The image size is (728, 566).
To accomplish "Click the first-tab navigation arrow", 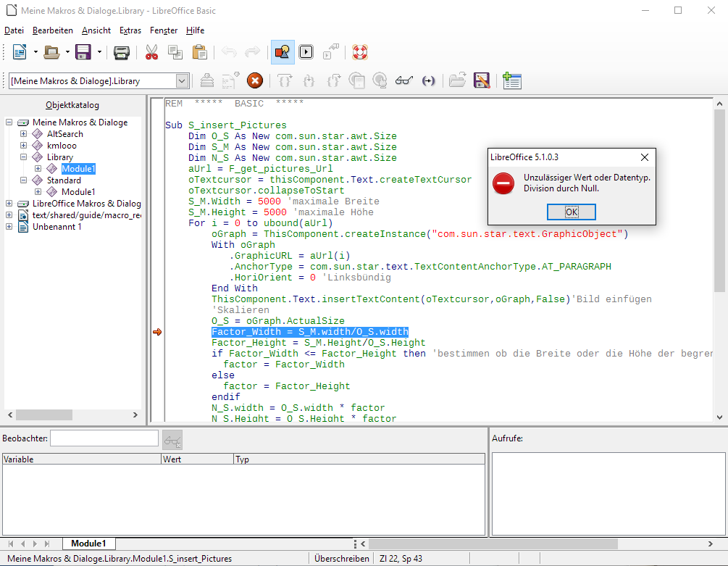I will click(11, 544).
